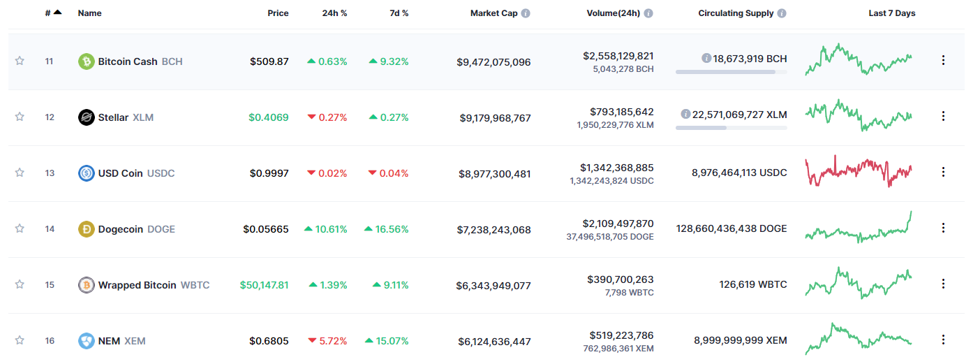Star NEM in the watchlist

pyautogui.click(x=20, y=340)
